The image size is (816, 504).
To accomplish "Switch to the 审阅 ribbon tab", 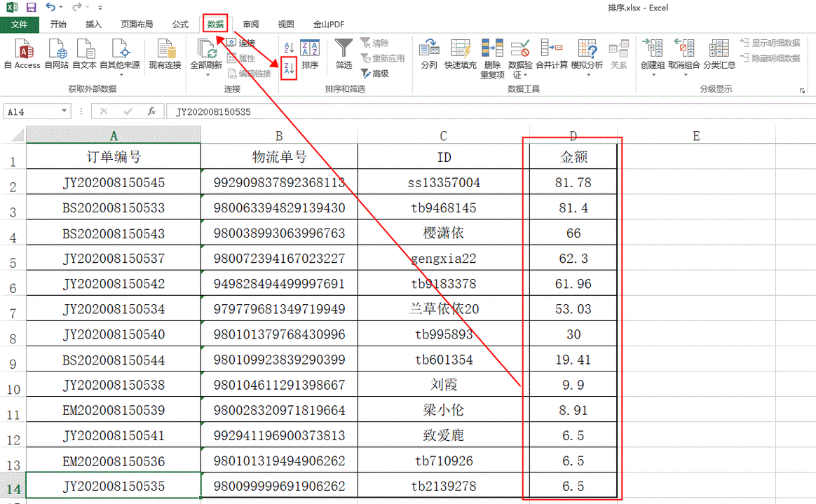I will [250, 23].
